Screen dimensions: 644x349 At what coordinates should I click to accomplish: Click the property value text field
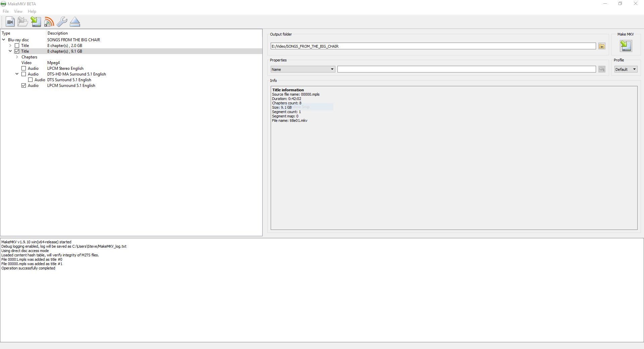click(x=467, y=69)
